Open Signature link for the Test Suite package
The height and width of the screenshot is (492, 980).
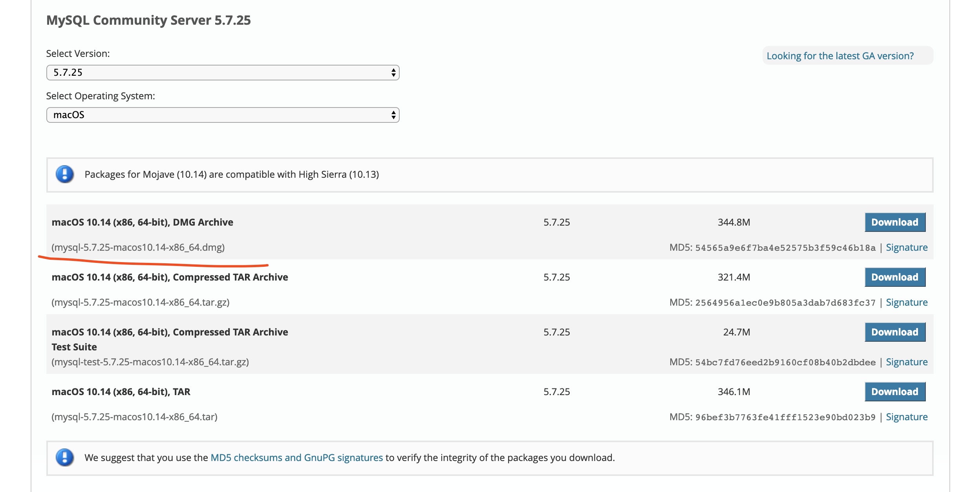coord(907,362)
